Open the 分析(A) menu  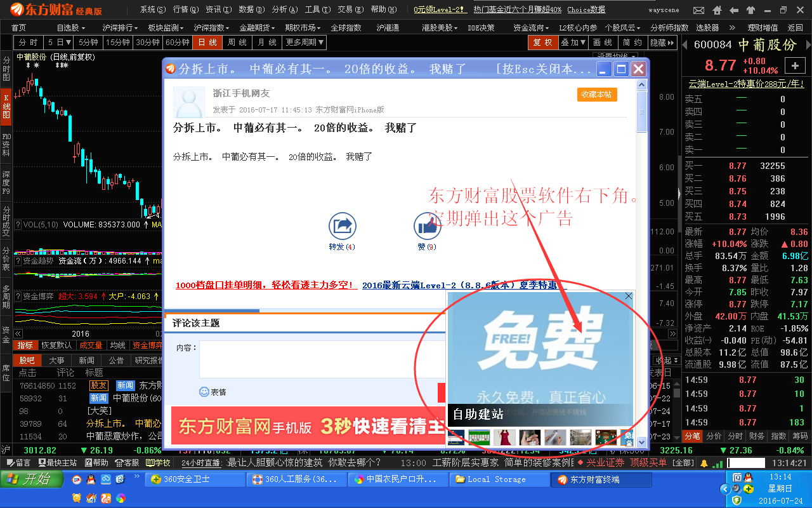click(284, 10)
